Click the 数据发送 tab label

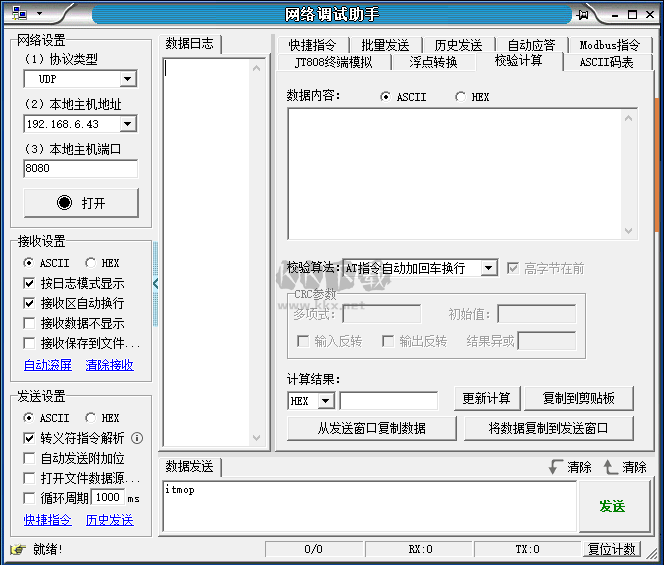(190, 467)
